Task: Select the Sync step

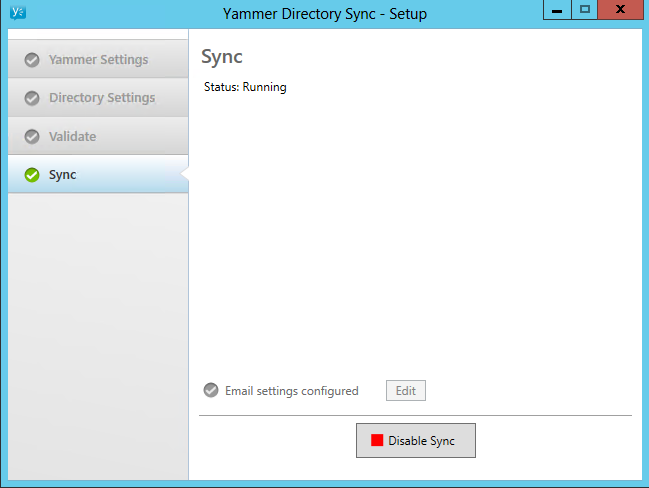Action: click(98, 174)
